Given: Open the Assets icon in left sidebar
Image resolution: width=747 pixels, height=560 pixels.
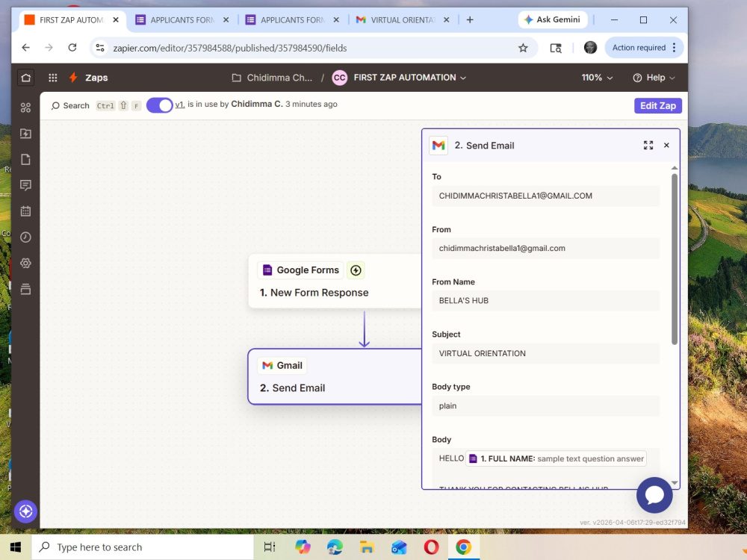Looking at the screenshot, I should click(25, 108).
